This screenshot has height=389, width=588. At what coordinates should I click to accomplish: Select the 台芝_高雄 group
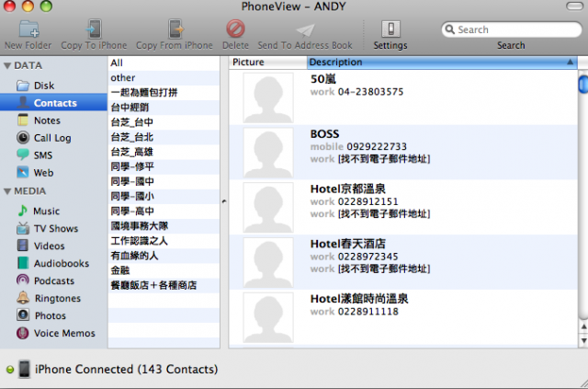(164, 152)
